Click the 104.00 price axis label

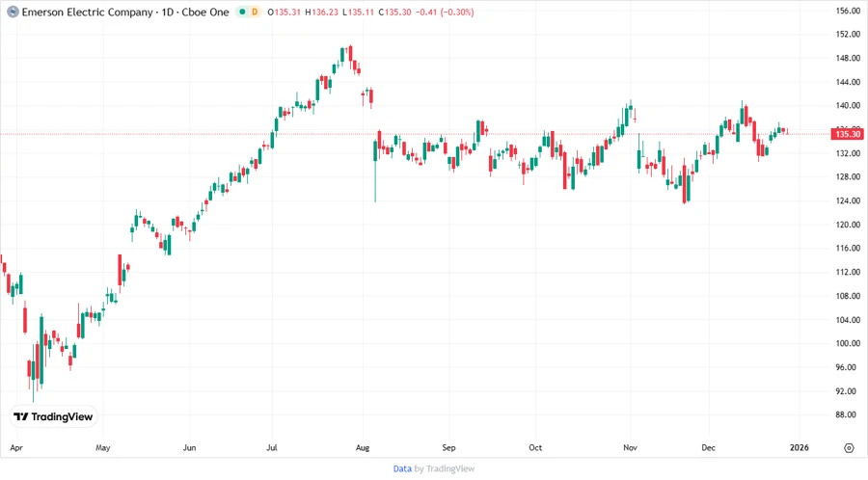coord(848,320)
